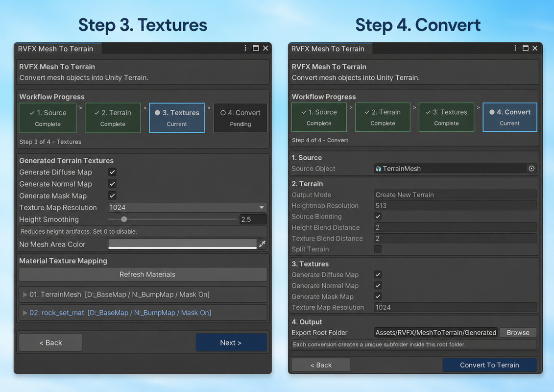Go to 2. Terrain step in Step 3 window
Image resolution: width=554 pixels, height=392 pixels.
pyautogui.click(x=113, y=118)
